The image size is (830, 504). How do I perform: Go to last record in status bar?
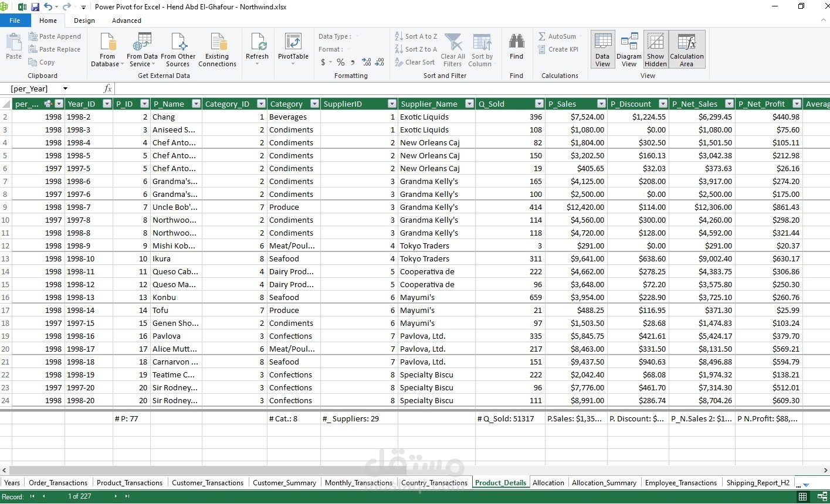pos(127,496)
